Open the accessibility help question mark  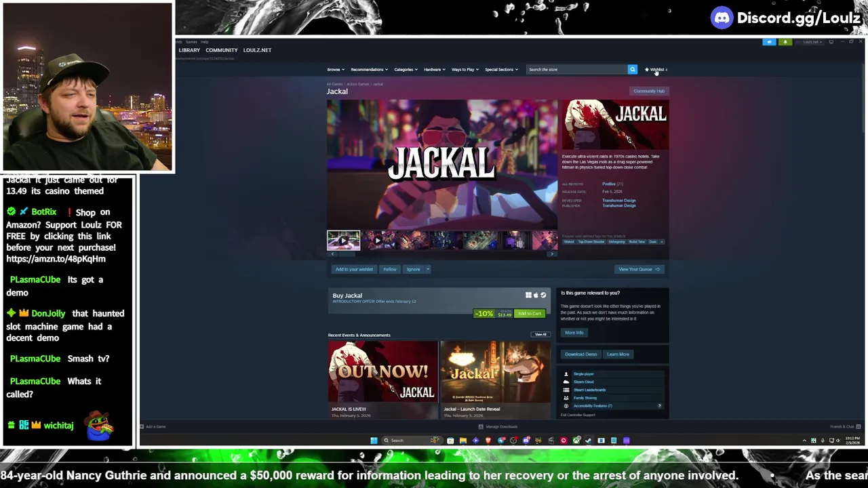[x=659, y=406]
